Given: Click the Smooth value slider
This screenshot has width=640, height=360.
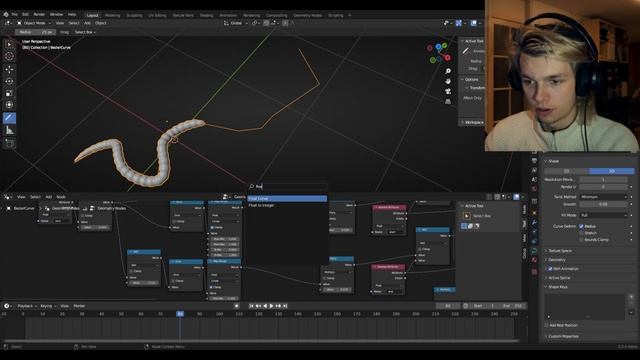Looking at the screenshot, I should click(x=604, y=204).
